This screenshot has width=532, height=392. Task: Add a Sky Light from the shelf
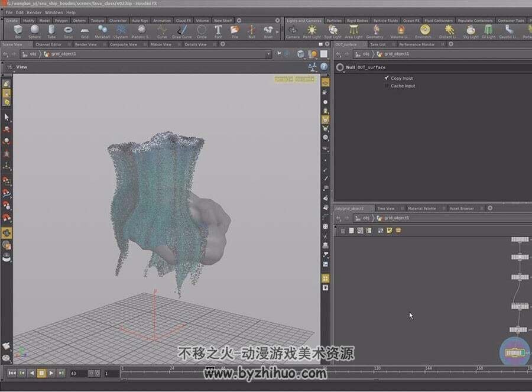(471, 31)
